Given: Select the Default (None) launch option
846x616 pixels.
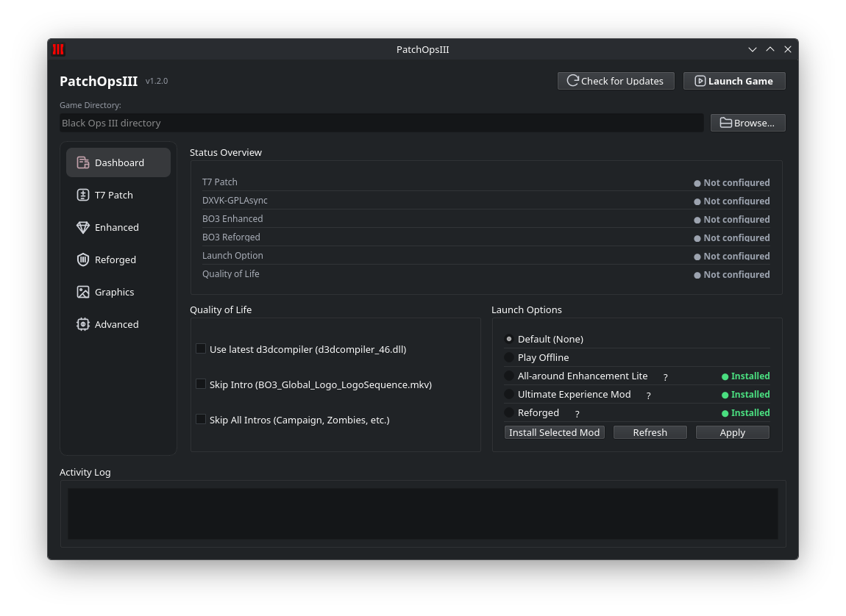Looking at the screenshot, I should pyautogui.click(x=508, y=339).
